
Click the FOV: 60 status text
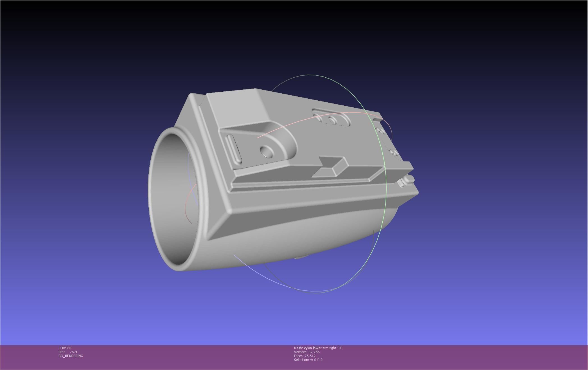pos(65,348)
